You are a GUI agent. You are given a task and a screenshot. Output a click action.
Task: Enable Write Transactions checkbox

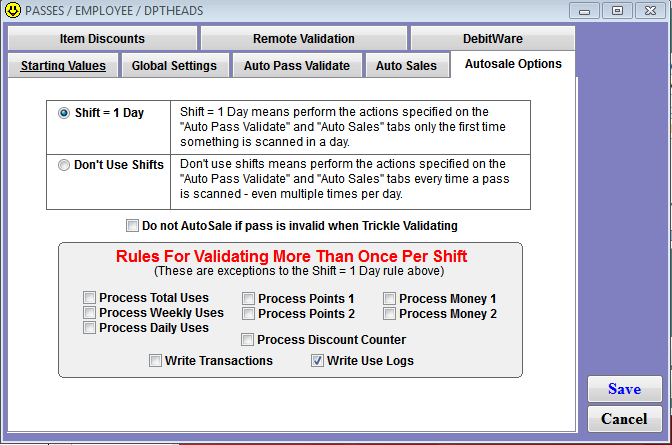pos(155,361)
